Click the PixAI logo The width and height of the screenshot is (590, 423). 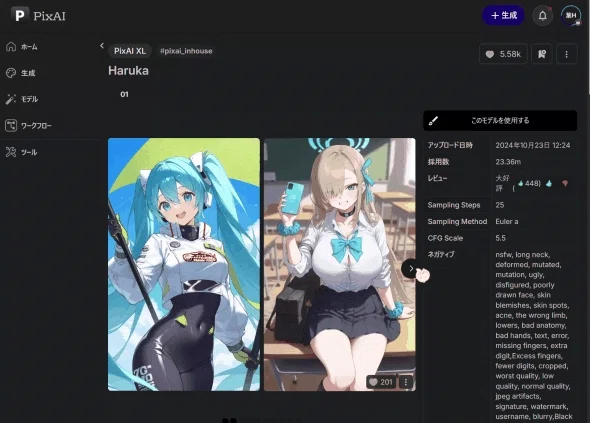click(x=38, y=15)
